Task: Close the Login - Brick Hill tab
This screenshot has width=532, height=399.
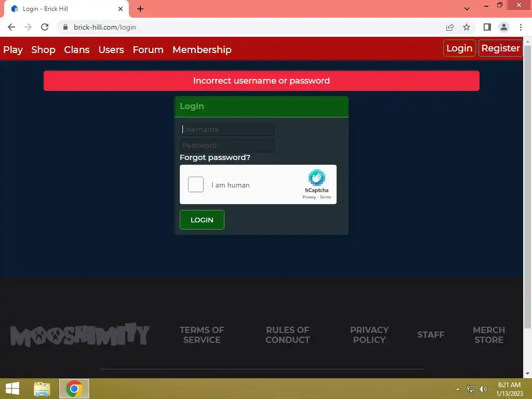Action: pos(121,9)
